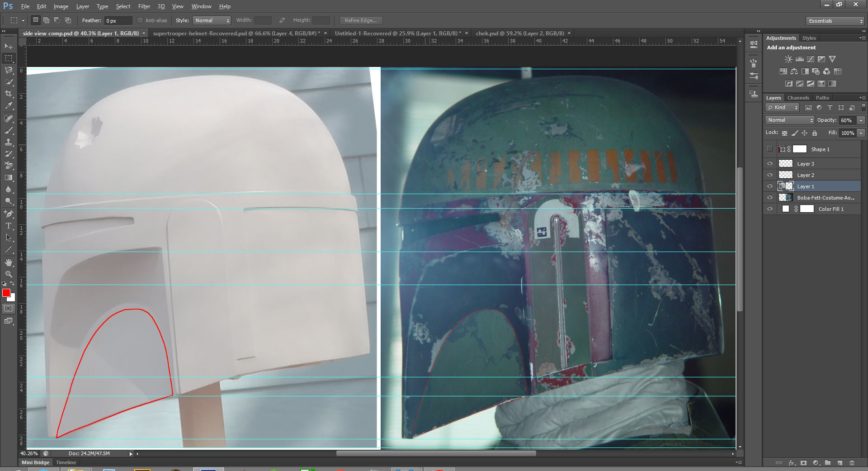Select the Clone Stamp tool
The height and width of the screenshot is (471, 868).
pos(9,142)
